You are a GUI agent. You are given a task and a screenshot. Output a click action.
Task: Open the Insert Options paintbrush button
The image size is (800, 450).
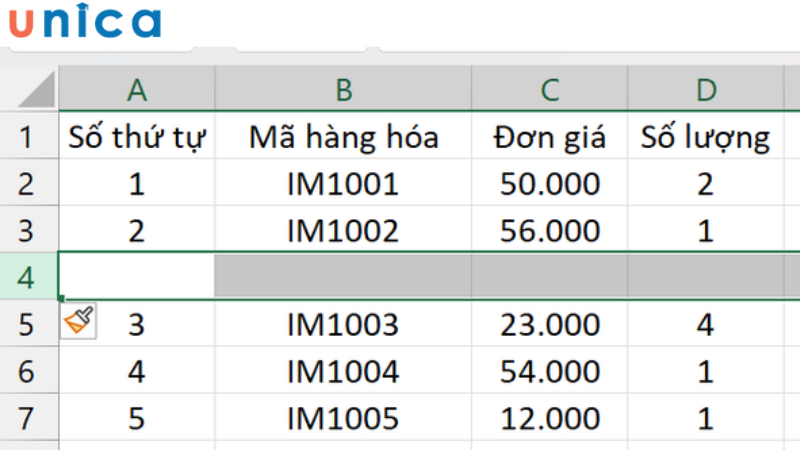[78, 320]
